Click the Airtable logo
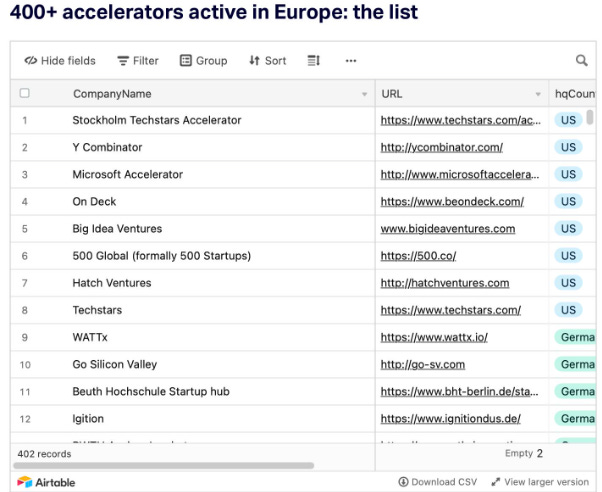This screenshot has width=602, height=492. point(46,482)
